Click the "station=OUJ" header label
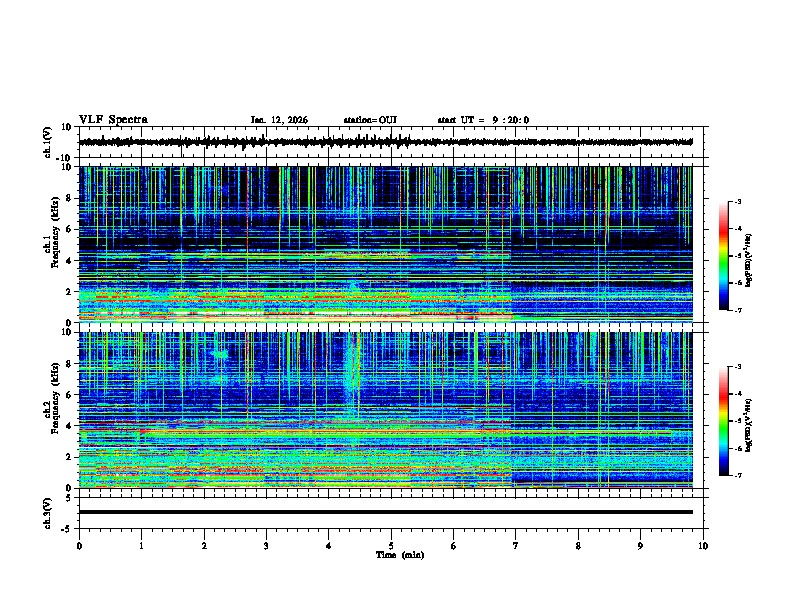Image resolution: width=792 pixels, height=612 pixels. click(x=370, y=120)
